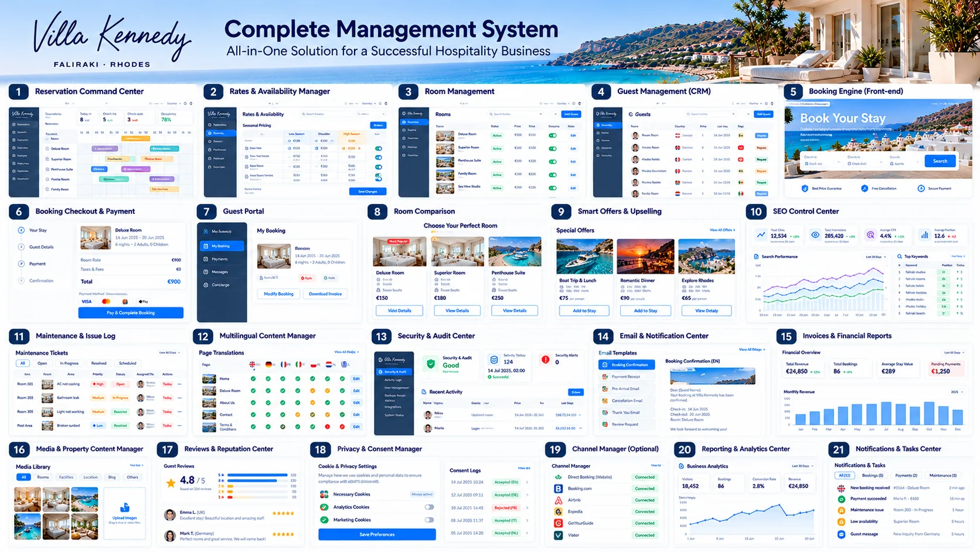Click the Upload Images cloud icon
Image resolution: width=980 pixels, height=552 pixels.
point(125,507)
